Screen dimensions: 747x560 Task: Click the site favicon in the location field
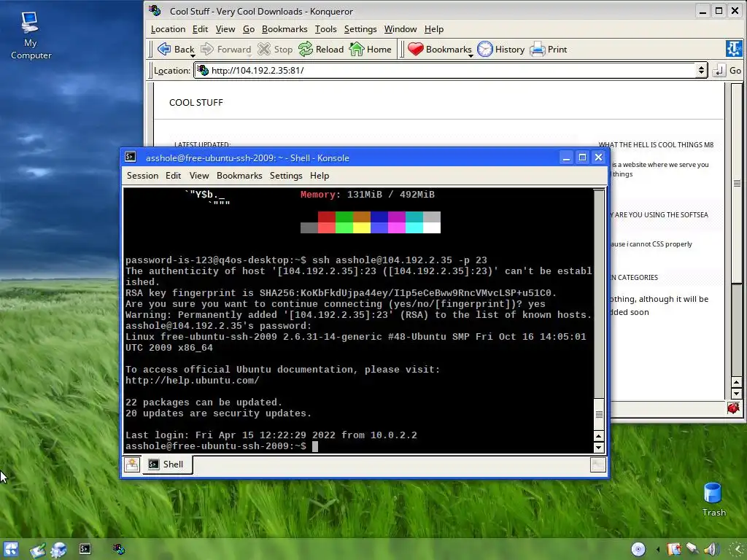click(203, 70)
